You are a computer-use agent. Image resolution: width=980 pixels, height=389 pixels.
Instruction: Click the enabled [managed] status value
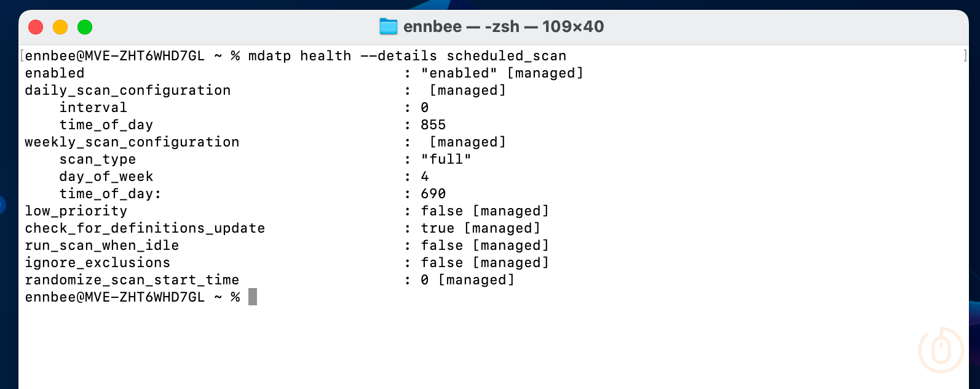[502, 73]
